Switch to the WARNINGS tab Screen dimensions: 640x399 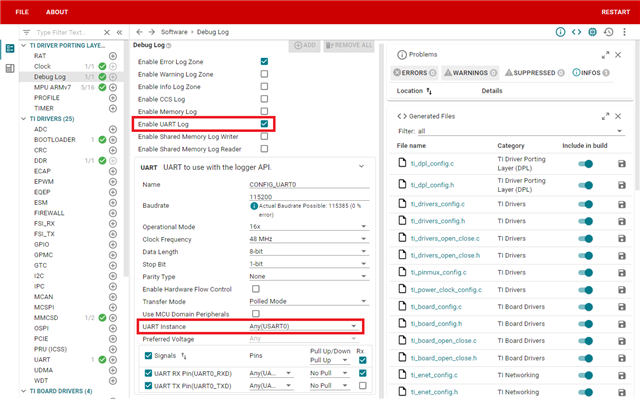[470, 73]
